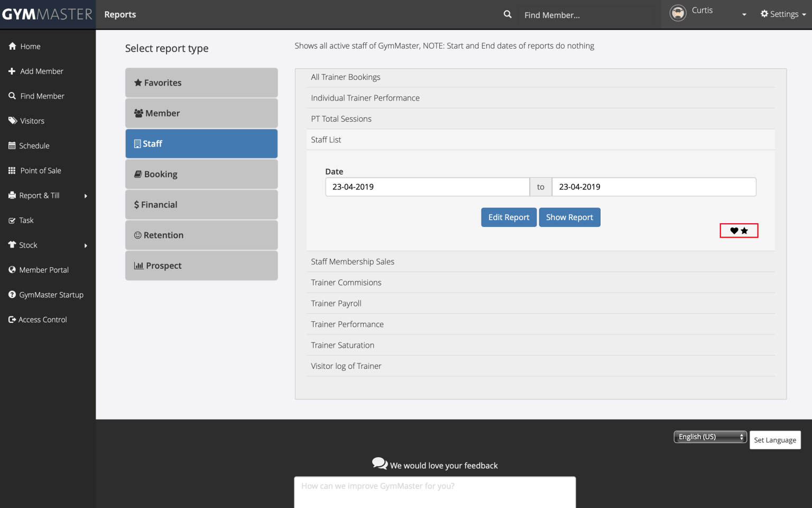The image size is (812, 508).
Task: Open Add Member from sidebar
Action: (x=41, y=71)
